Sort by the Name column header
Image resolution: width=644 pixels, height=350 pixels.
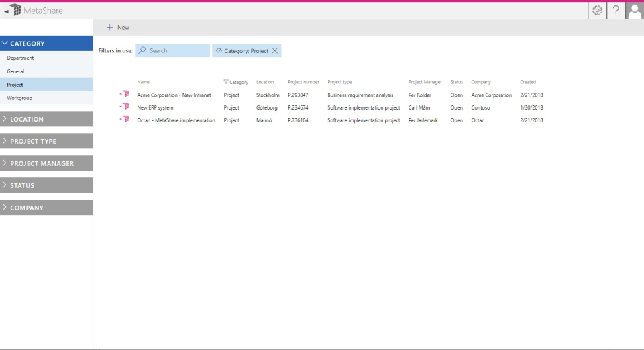[x=143, y=82]
